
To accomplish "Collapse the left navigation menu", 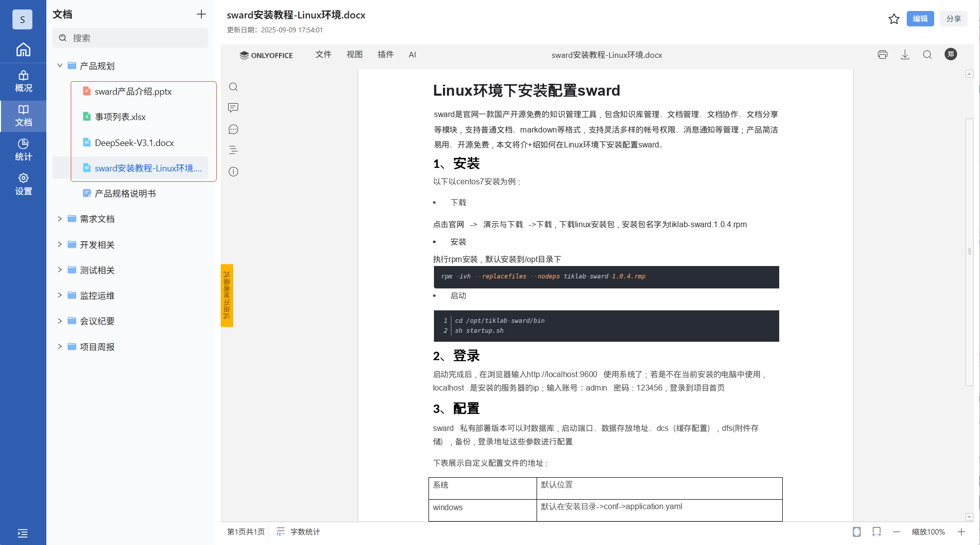I will pyautogui.click(x=23, y=534).
